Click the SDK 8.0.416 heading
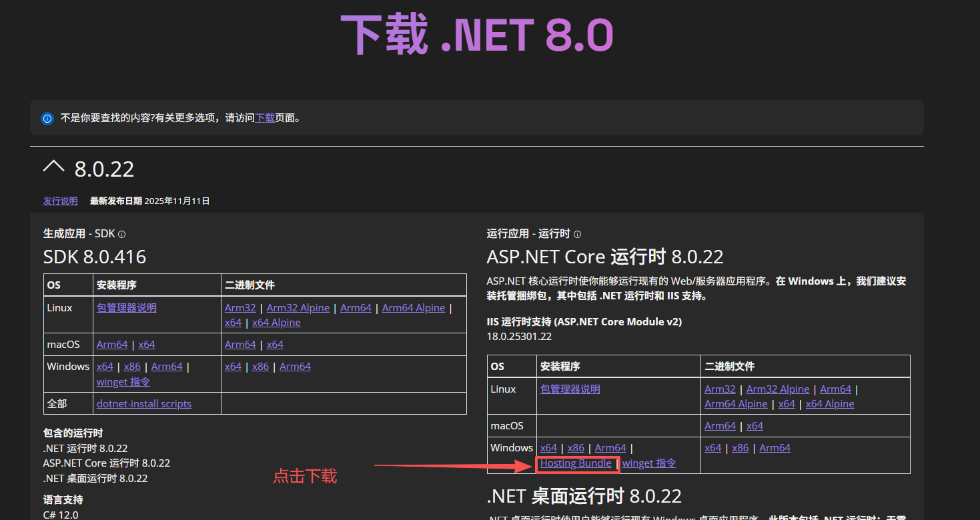980x520 pixels. (x=95, y=257)
